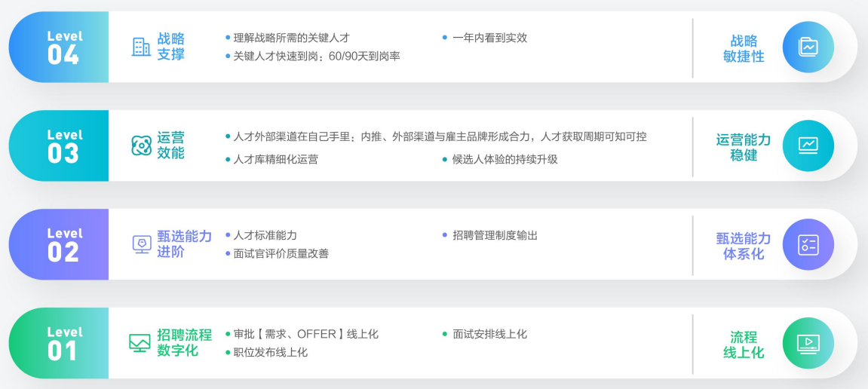The image size is (868, 389).
Task: Click the bullet 人才库精细化运营
Action: pyautogui.click(x=271, y=159)
